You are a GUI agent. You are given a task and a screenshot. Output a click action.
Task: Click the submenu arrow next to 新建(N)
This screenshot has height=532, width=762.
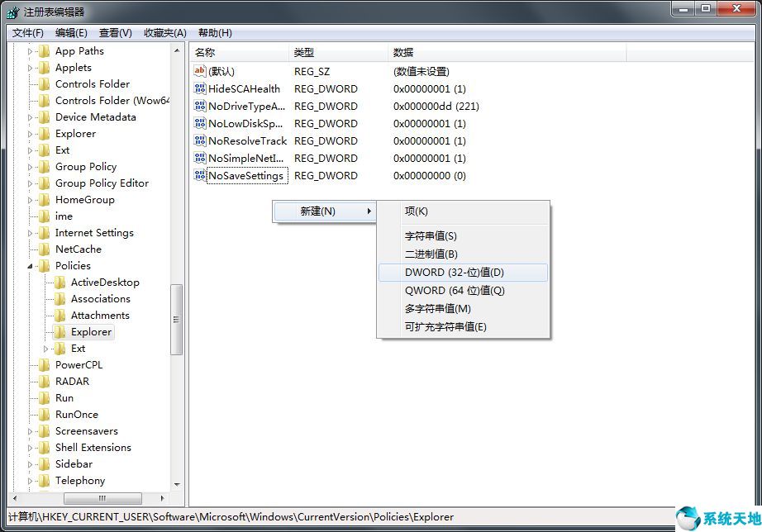click(371, 211)
